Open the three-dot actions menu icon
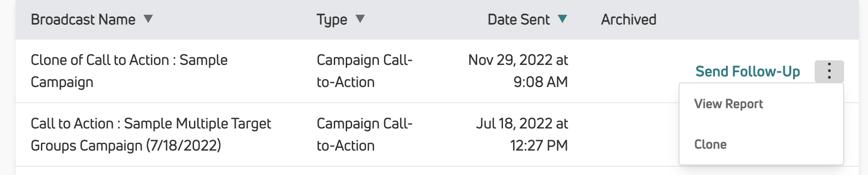Viewport: 868px width, 175px height. click(829, 71)
